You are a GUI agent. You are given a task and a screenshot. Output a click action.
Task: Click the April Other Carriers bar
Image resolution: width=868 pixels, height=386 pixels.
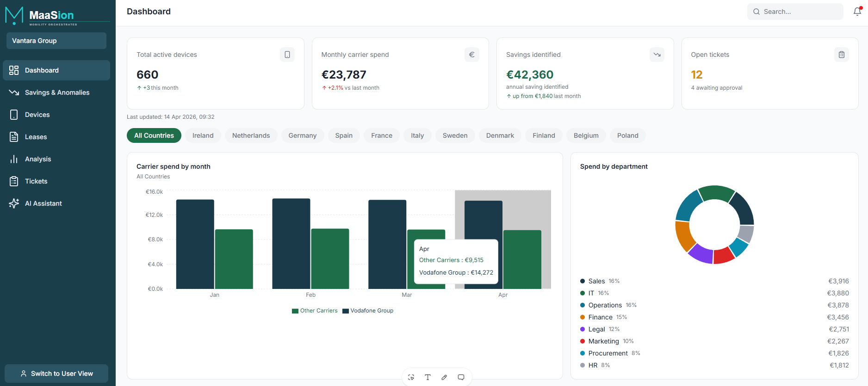click(522, 259)
